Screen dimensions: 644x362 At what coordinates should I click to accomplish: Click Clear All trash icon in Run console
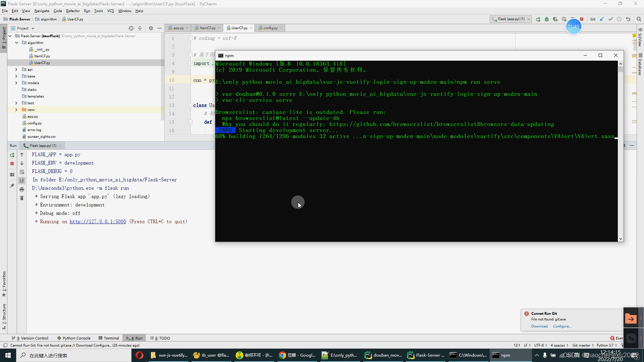click(22, 198)
